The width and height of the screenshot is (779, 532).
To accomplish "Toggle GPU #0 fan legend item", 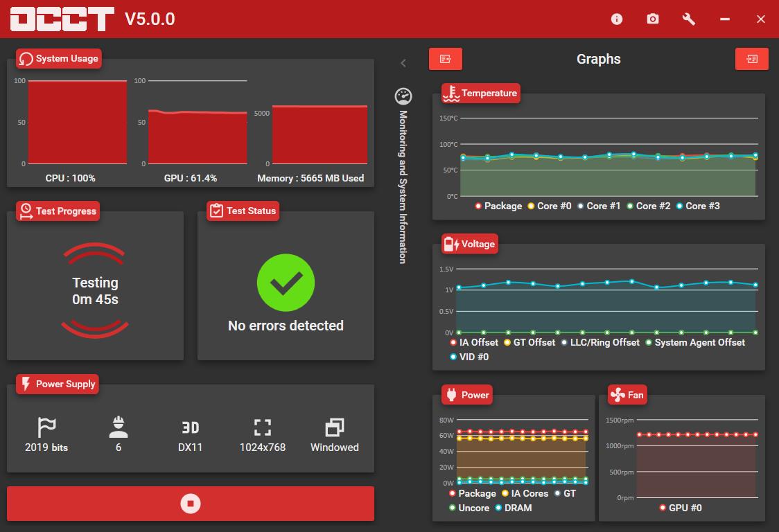I will click(x=680, y=508).
